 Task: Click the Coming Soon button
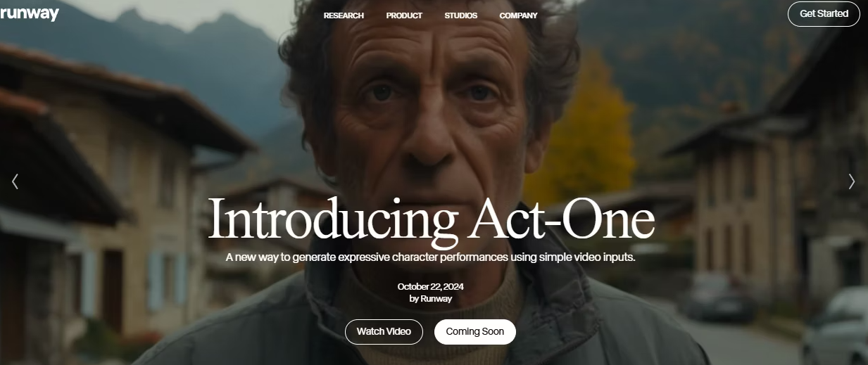click(474, 331)
